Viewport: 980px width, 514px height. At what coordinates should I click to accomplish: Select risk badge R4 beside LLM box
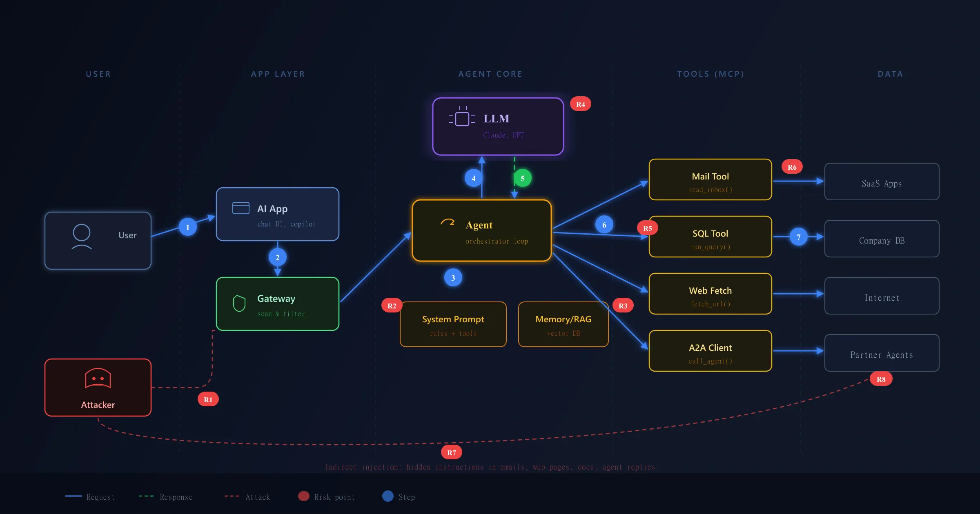[x=581, y=104]
